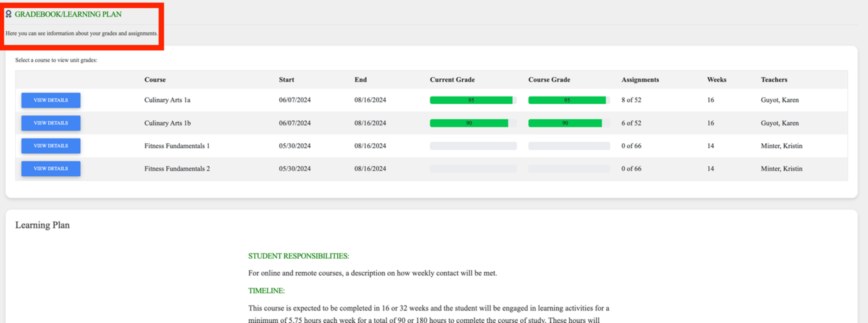Select the GRADEBOOK/LEARNING PLAN heading
This screenshot has width=868, height=323.
[x=68, y=14]
